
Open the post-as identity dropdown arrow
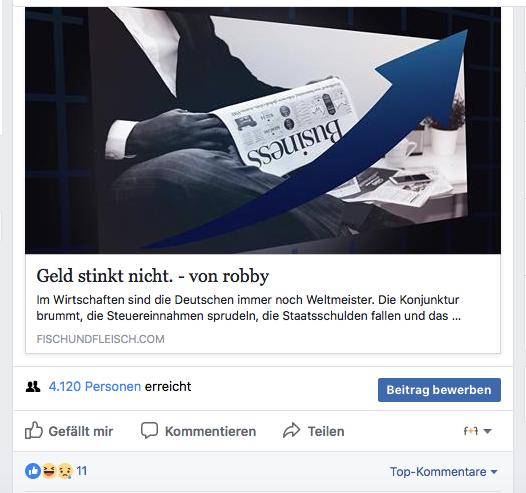pyautogui.click(x=488, y=431)
